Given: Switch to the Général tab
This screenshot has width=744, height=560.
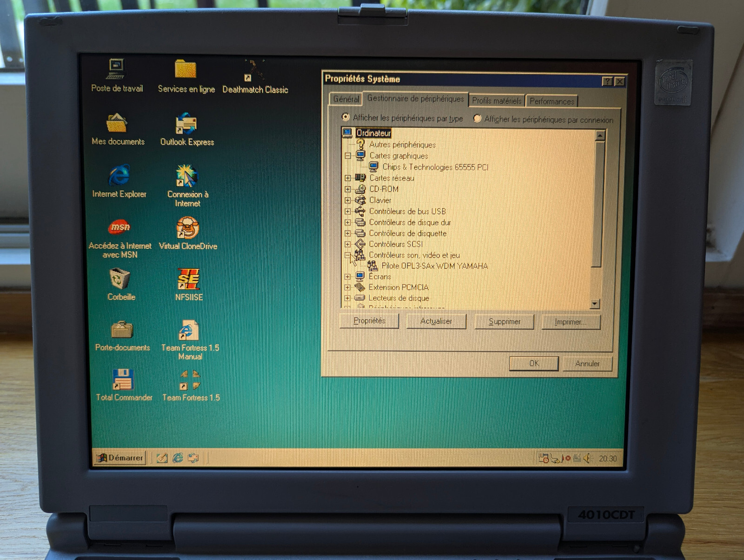Looking at the screenshot, I should pyautogui.click(x=346, y=99).
